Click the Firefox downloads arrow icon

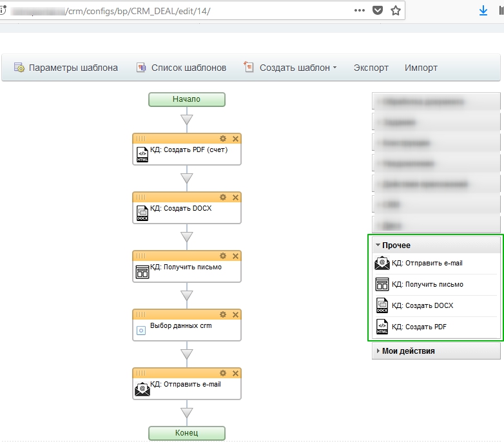pos(483,11)
